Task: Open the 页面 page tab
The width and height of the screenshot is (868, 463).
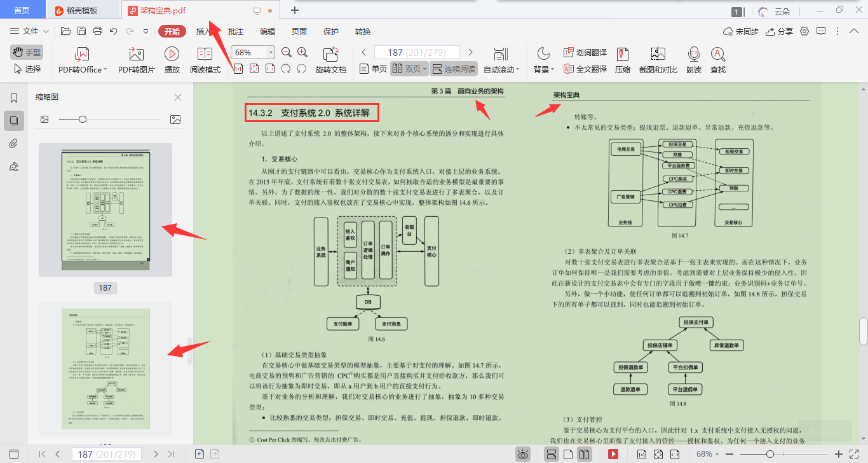Action: [299, 31]
